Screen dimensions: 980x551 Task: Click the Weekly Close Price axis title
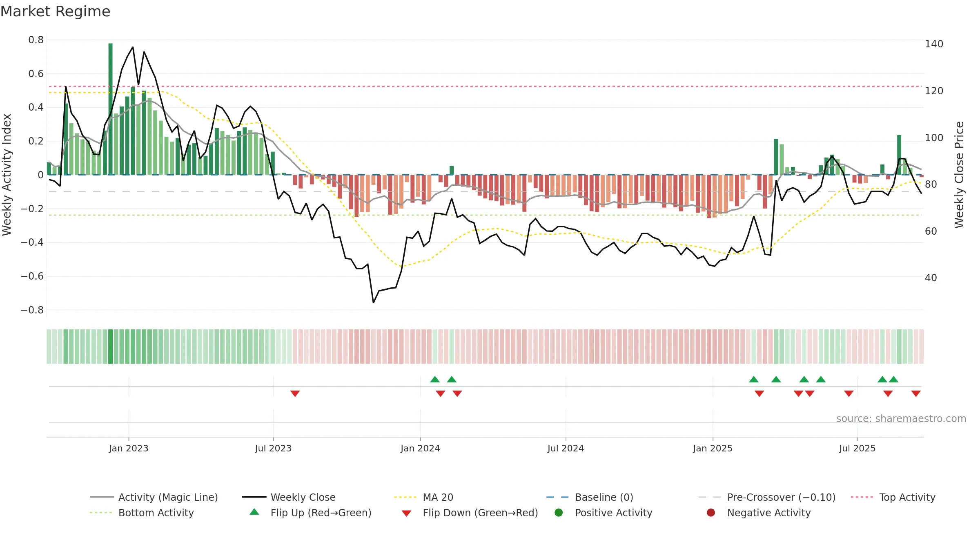959,175
